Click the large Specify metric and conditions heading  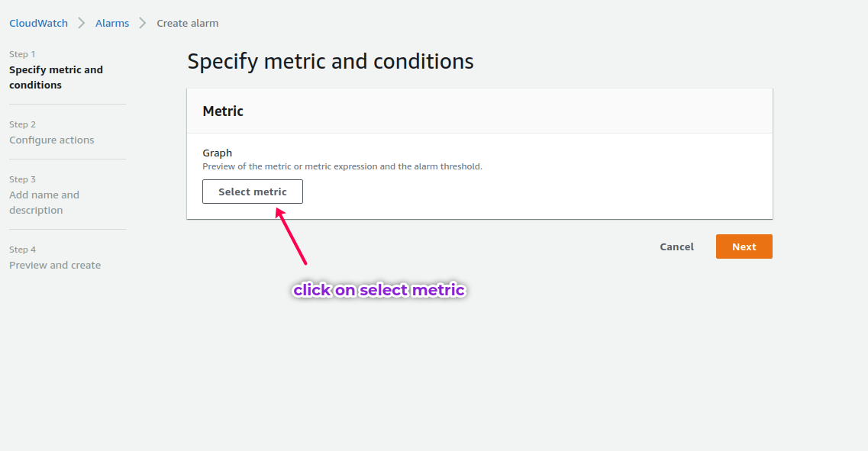pyautogui.click(x=331, y=62)
